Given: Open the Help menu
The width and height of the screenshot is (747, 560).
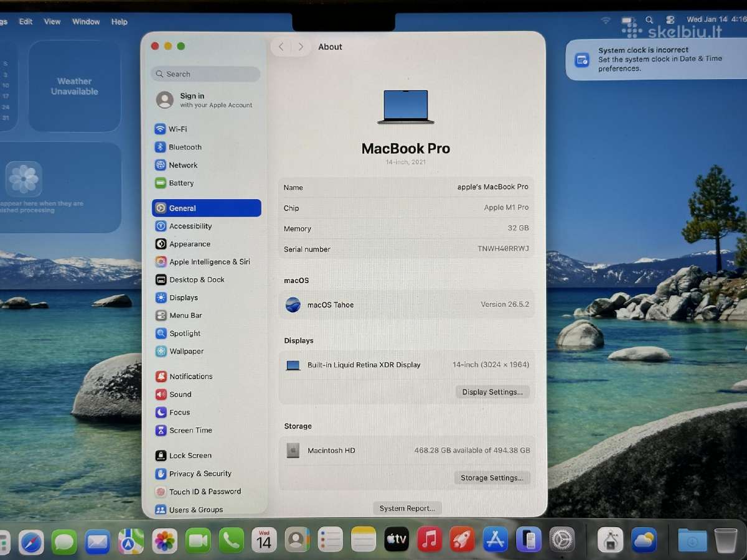Looking at the screenshot, I should [119, 21].
